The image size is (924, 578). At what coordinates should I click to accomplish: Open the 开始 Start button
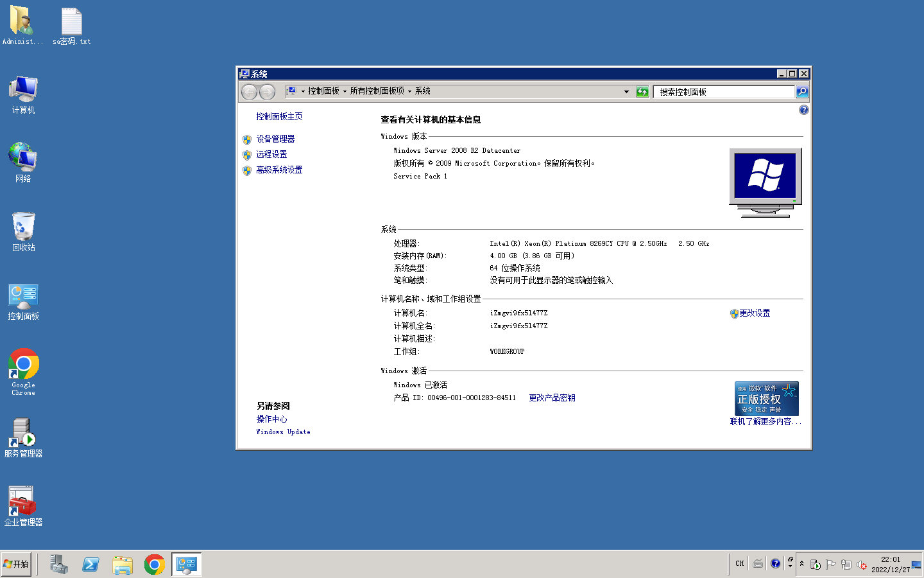point(16,564)
